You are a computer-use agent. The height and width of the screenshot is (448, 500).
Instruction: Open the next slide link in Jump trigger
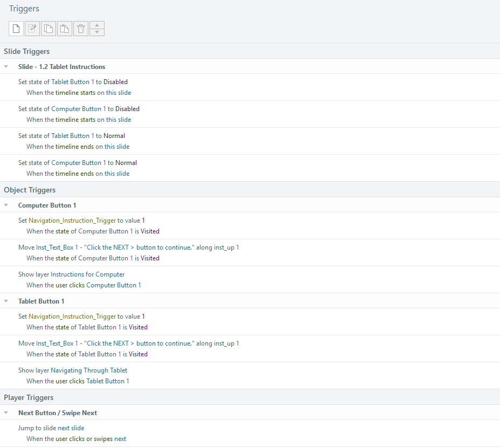pos(71,428)
